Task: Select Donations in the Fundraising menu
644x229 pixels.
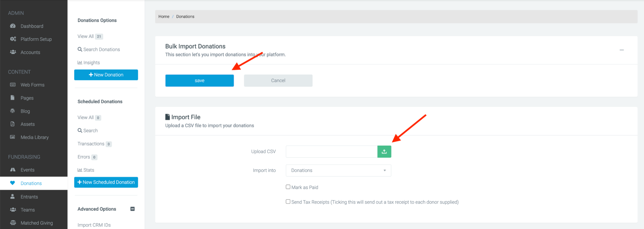Action: point(31,183)
